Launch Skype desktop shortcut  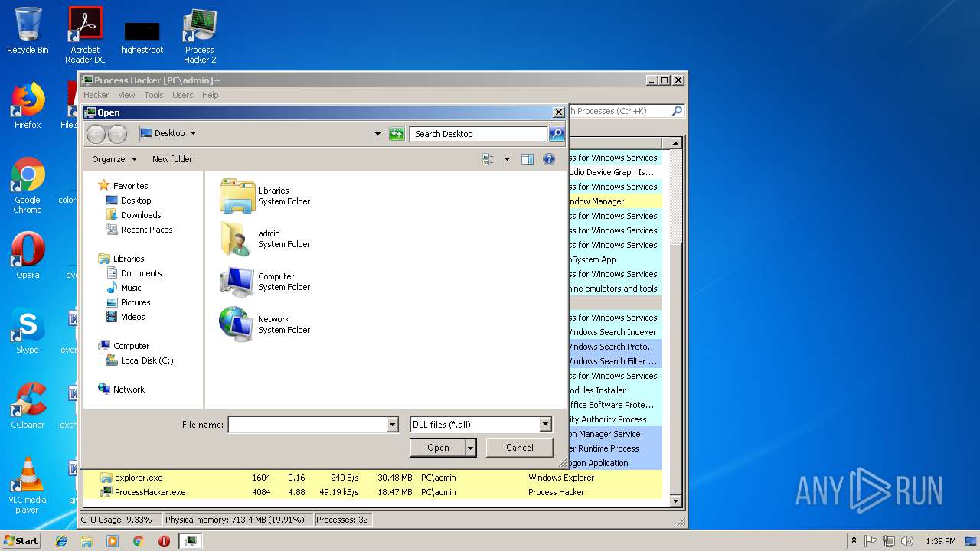pyautogui.click(x=28, y=330)
